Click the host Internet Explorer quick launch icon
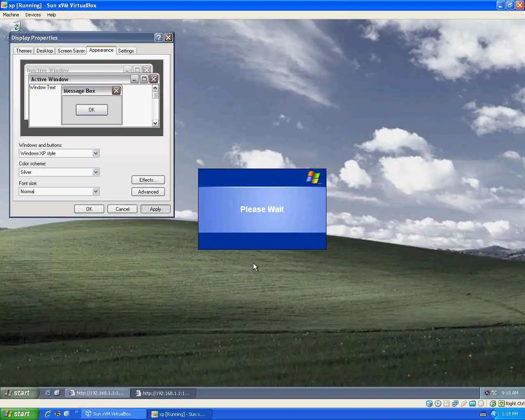 click(x=48, y=414)
